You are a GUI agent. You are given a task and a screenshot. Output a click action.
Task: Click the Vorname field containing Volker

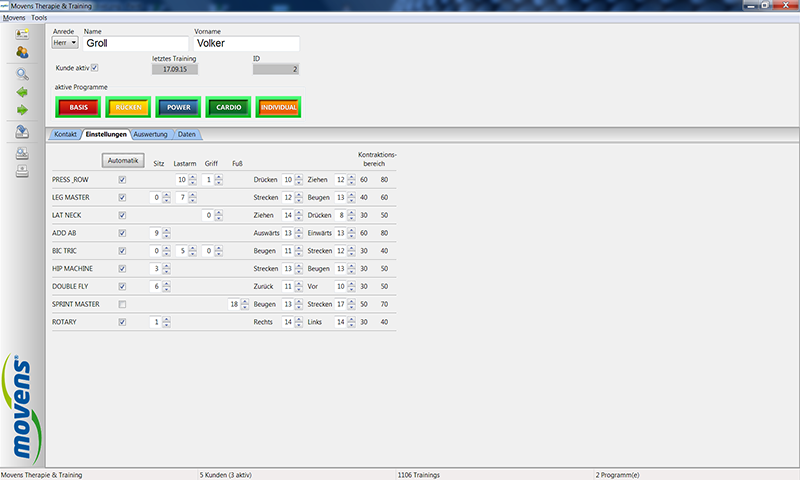pos(247,44)
